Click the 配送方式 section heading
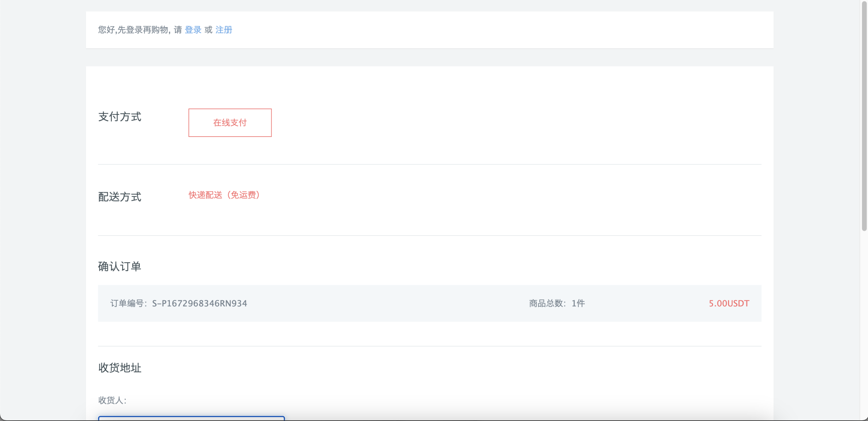 120,197
